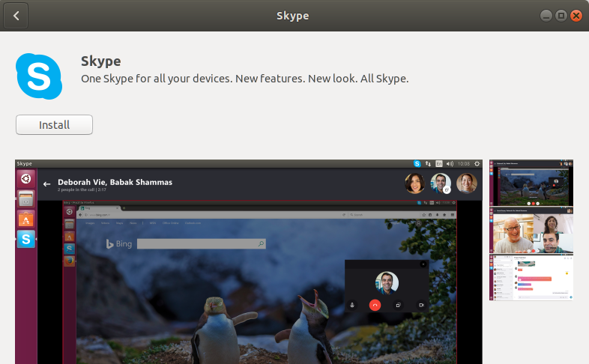Click the back arrow beside Deborah Vie
The height and width of the screenshot is (364, 589).
point(46,184)
